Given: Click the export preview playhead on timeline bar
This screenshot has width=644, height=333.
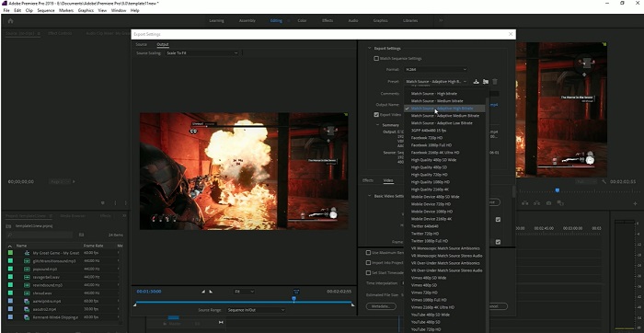Looking at the screenshot, I should point(293,299).
